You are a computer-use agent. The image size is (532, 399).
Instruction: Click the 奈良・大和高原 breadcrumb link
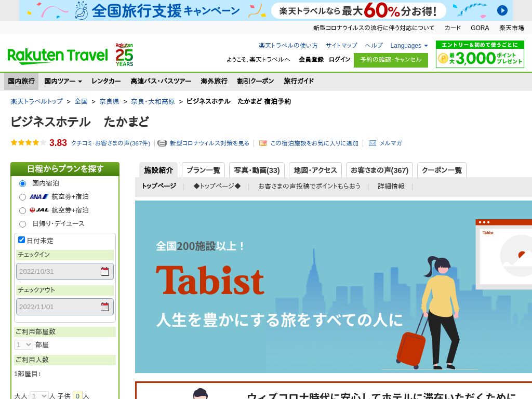coord(153,101)
